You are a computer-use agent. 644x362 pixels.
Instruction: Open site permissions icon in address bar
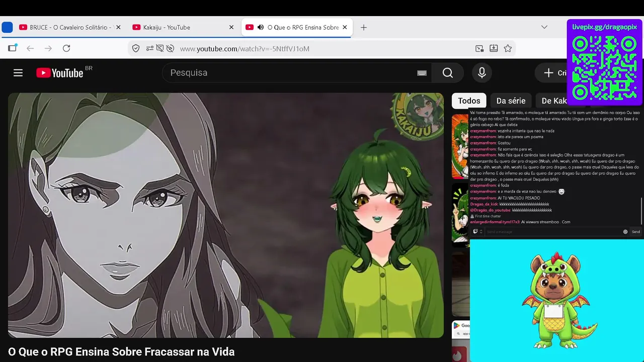pyautogui.click(x=150, y=48)
